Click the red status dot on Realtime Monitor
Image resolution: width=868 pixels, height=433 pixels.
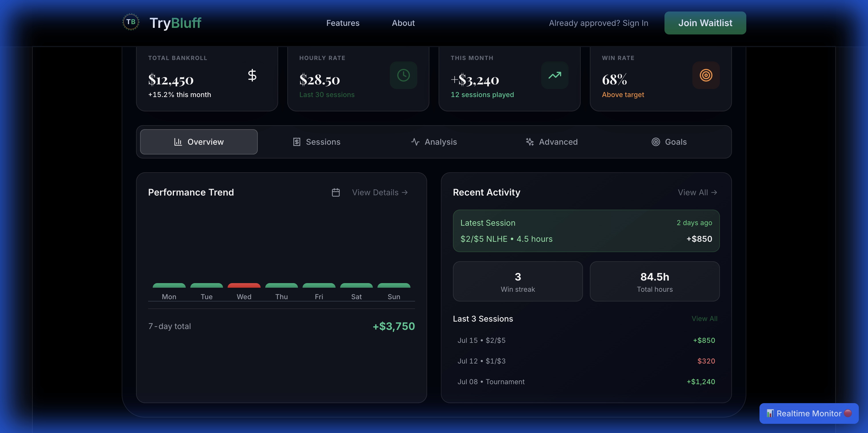[848, 413]
